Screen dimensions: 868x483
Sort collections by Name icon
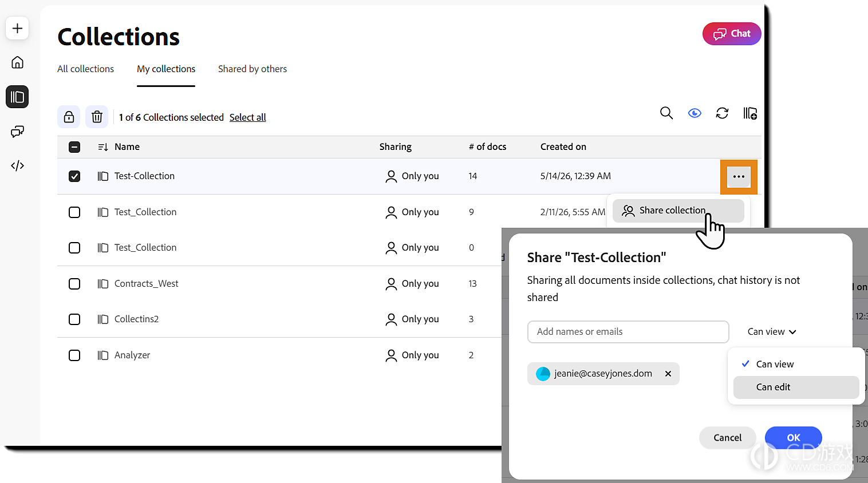(x=103, y=147)
